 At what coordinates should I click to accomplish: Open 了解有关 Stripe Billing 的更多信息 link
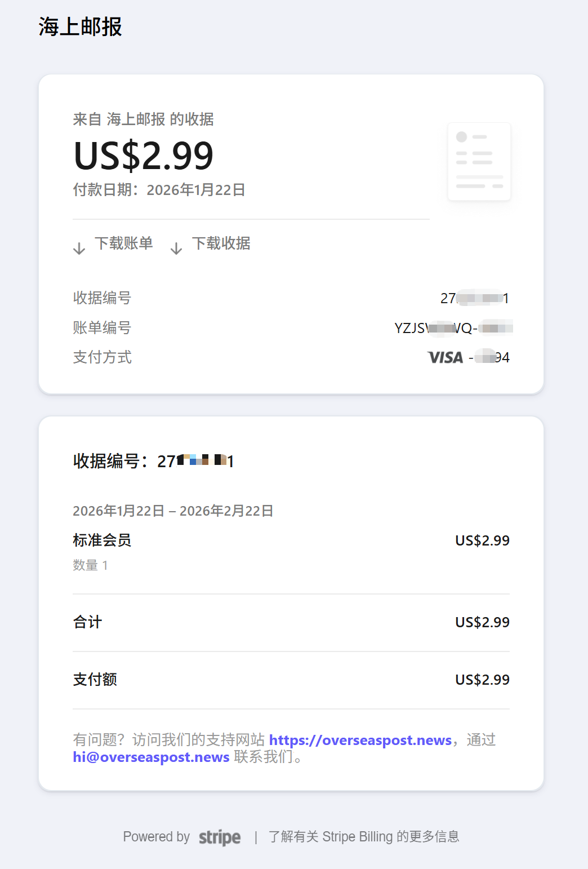coord(363,837)
